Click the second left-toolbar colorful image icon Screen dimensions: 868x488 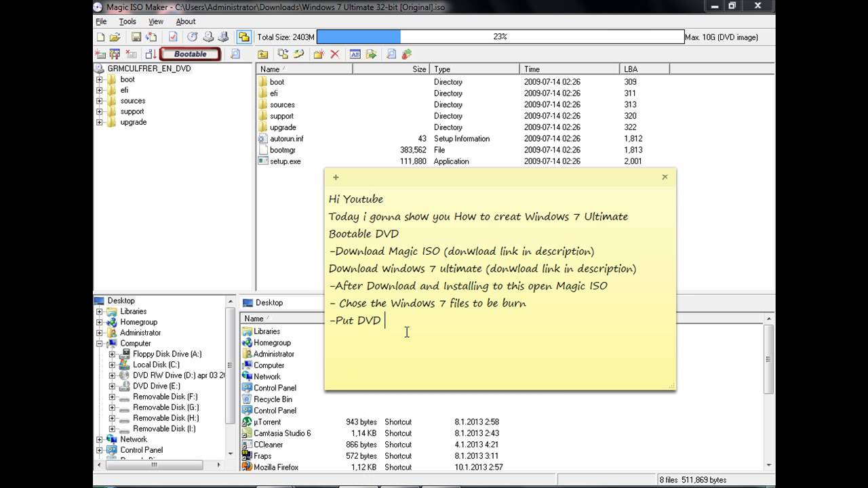pyautogui.click(x=115, y=54)
